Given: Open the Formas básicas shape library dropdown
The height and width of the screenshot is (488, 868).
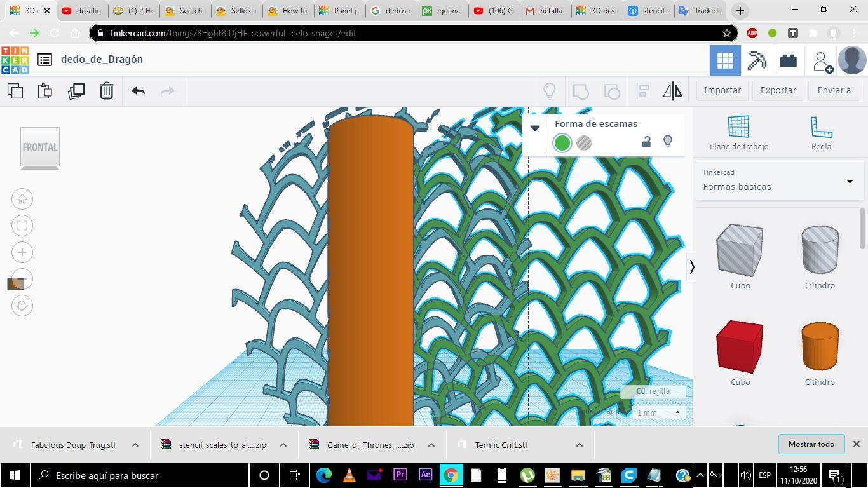Looking at the screenshot, I should pyautogui.click(x=780, y=180).
